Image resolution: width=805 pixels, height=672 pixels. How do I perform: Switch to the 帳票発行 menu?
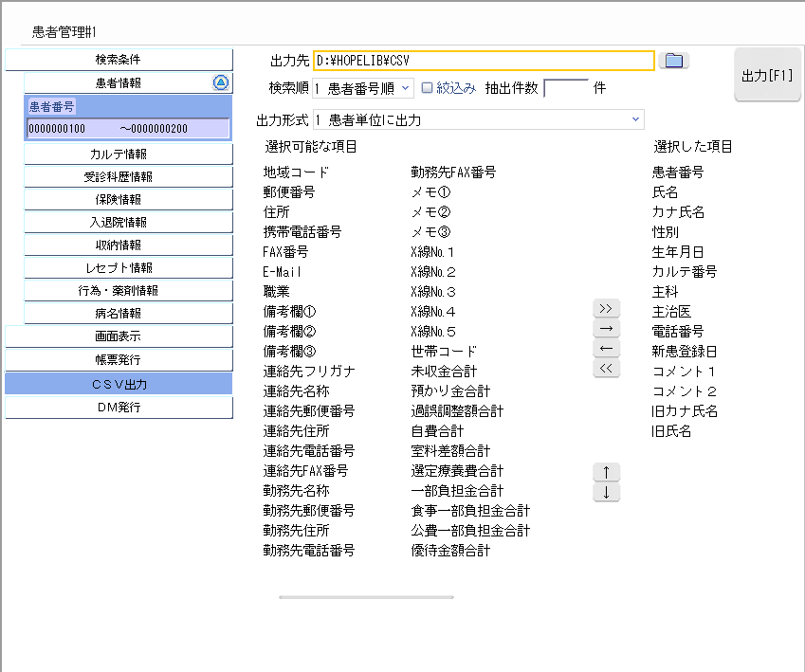(119, 360)
